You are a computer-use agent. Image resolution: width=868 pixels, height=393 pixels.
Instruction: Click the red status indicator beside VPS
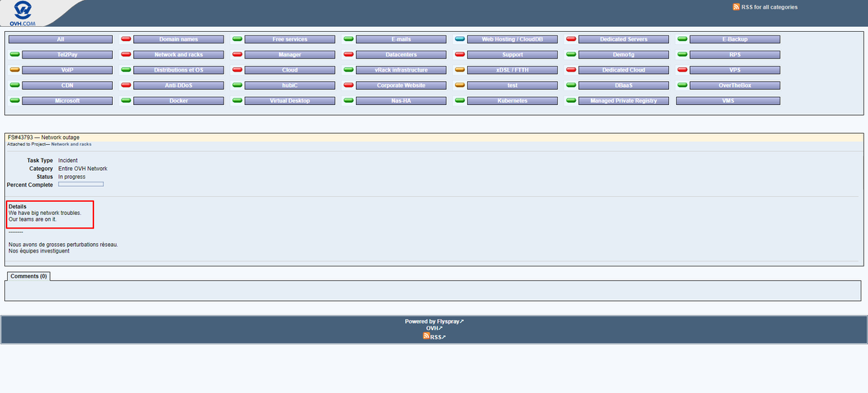[683, 70]
